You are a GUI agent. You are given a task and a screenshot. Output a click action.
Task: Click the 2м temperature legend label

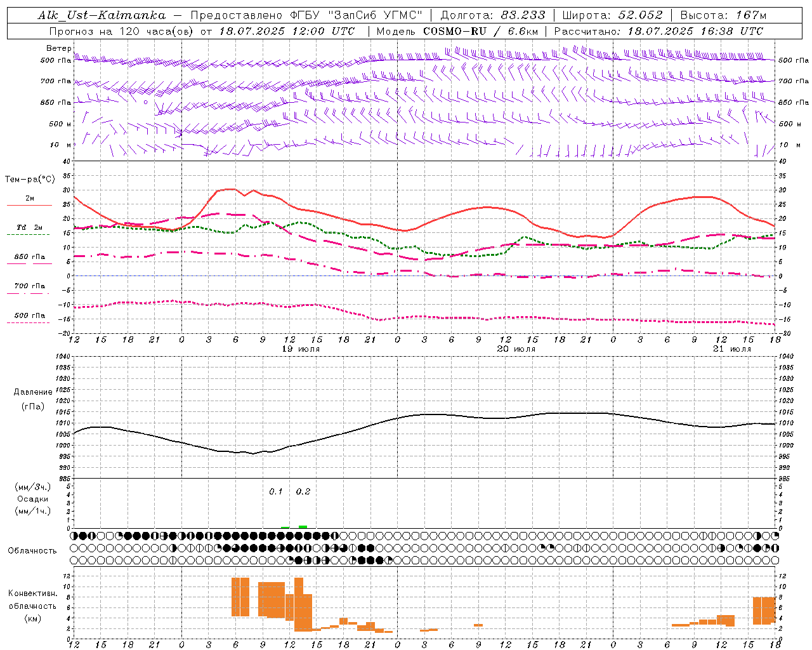point(30,198)
